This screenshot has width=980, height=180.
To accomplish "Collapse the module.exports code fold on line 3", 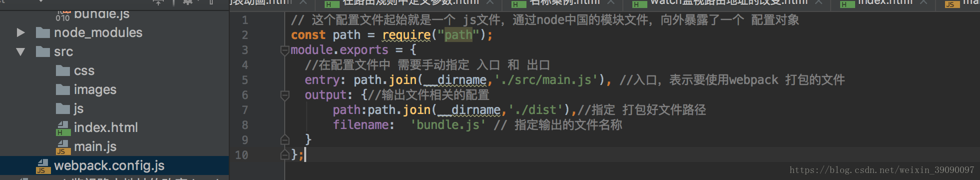I will click(x=285, y=50).
